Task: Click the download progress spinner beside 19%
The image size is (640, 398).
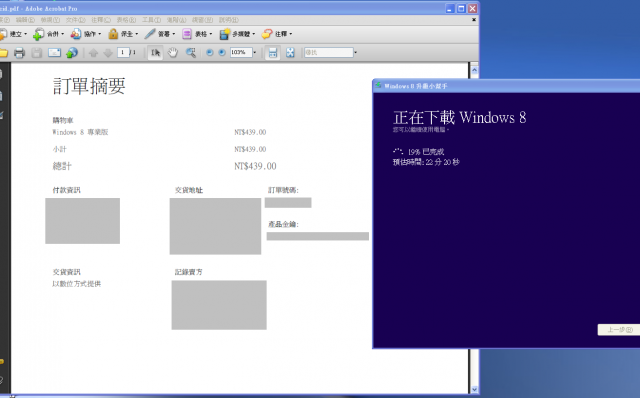Action: point(398,151)
